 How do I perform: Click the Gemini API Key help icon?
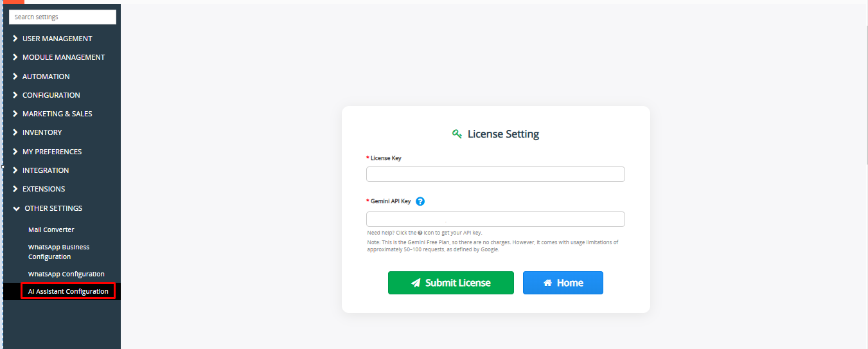click(420, 201)
